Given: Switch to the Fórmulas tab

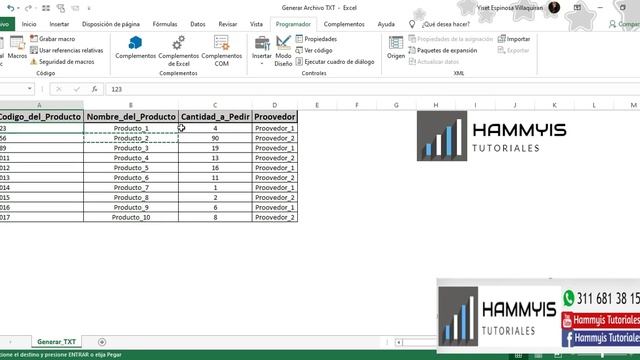Looking at the screenshot, I should click(x=165, y=24).
